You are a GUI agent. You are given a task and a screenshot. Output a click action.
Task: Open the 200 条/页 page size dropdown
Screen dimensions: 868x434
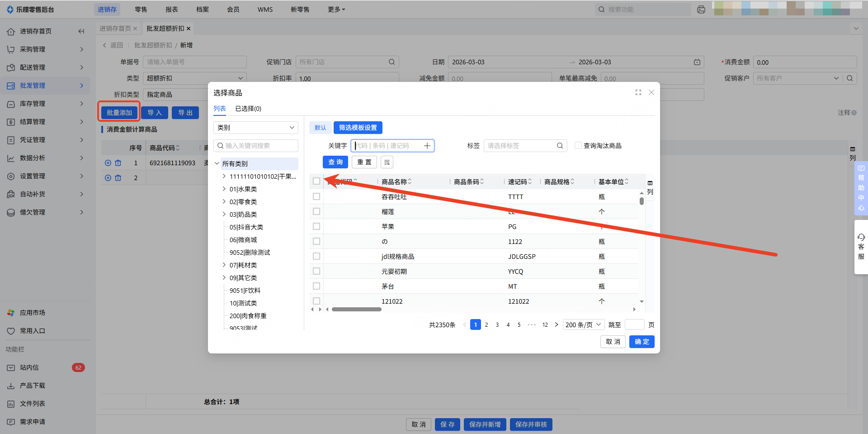pyautogui.click(x=583, y=324)
